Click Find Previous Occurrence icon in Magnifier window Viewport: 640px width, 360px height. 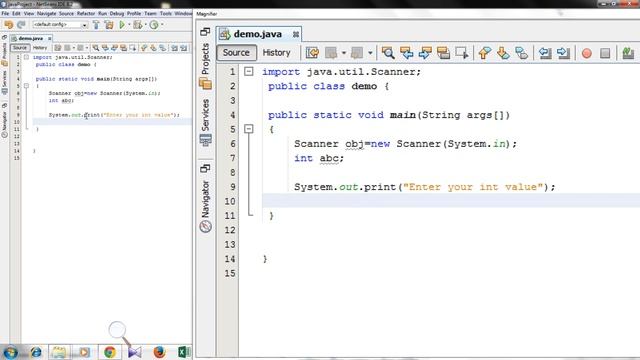pyautogui.click(x=407, y=53)
